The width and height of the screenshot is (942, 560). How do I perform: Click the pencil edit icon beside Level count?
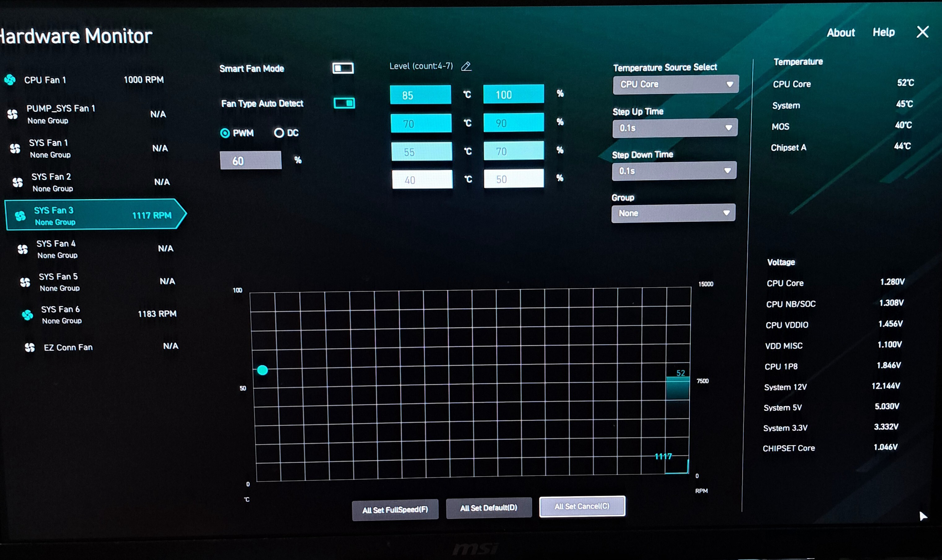point(466,66)
